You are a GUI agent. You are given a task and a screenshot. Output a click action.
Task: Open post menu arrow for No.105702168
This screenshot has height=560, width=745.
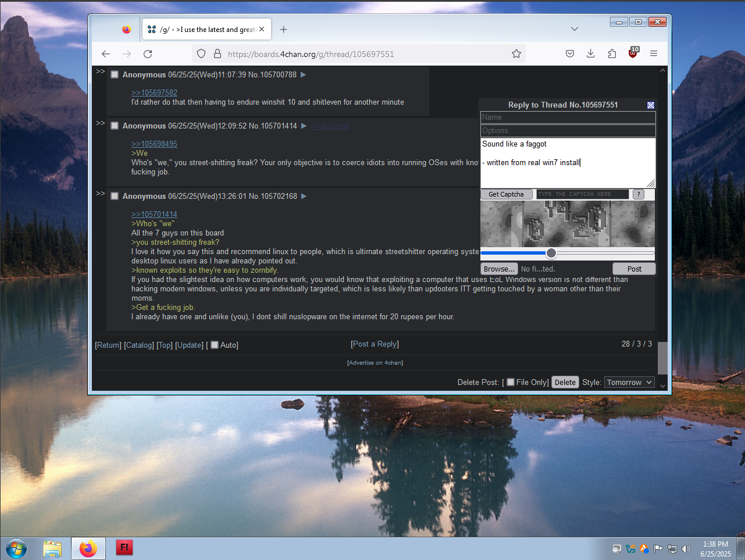click(x=304, y=196)
